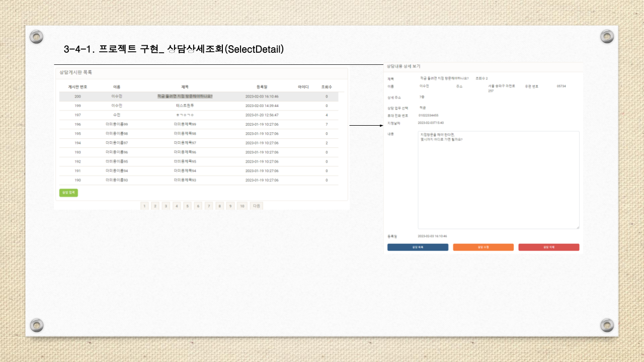This screenshot has width=644, height=362.
Task: Click the 상담 목록 blue button
Action: (418, 247)
